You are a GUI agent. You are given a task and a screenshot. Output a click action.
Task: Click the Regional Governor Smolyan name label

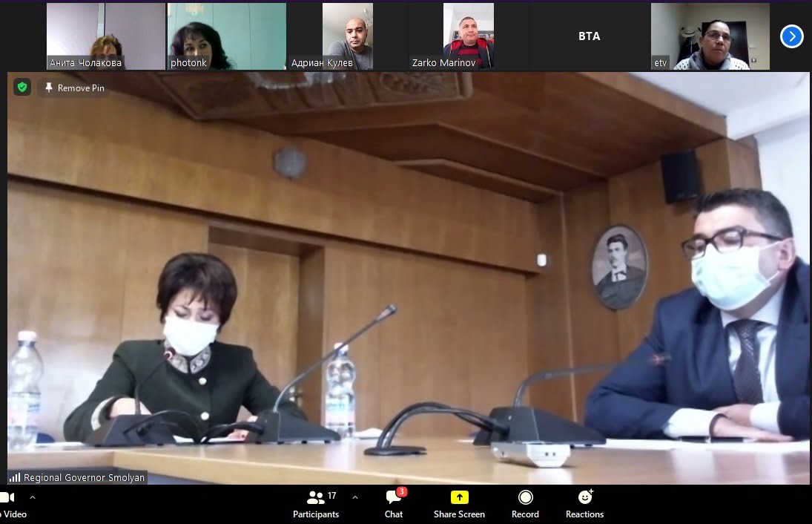click(84, 477)
